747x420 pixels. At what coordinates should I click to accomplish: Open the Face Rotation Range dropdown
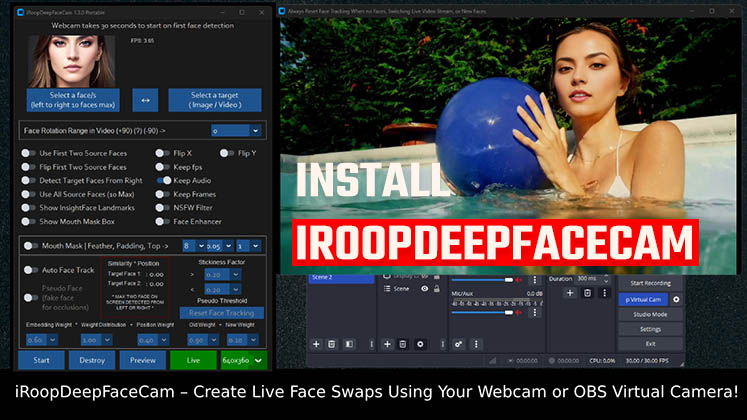(237, 130)
